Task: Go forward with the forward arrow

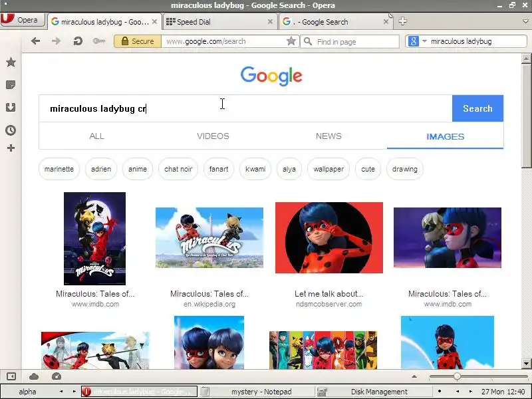Action: click(57, 41)
